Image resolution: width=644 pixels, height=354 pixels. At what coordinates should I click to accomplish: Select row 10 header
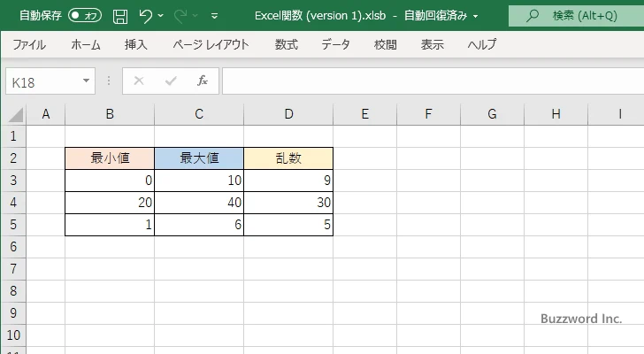click(13, 335)
